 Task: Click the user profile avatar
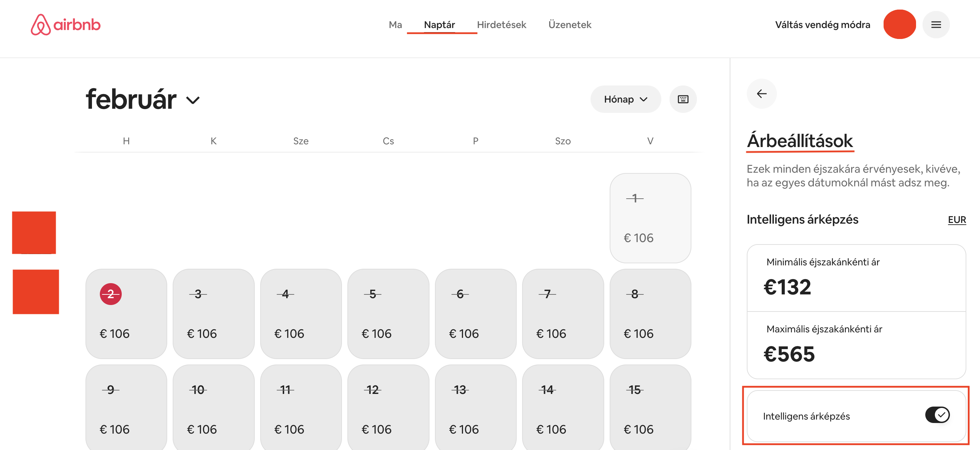[x=899, y=24]
